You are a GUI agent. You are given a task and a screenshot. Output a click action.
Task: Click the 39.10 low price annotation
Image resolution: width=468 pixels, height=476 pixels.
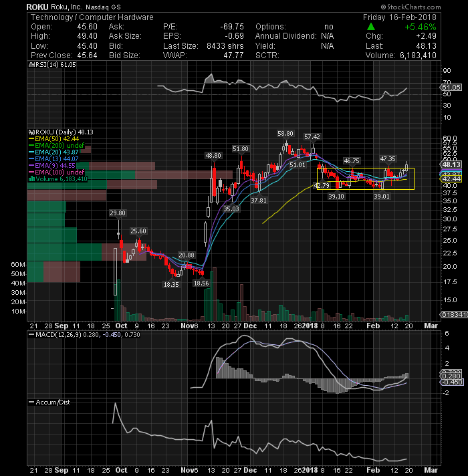pos(336,197)
